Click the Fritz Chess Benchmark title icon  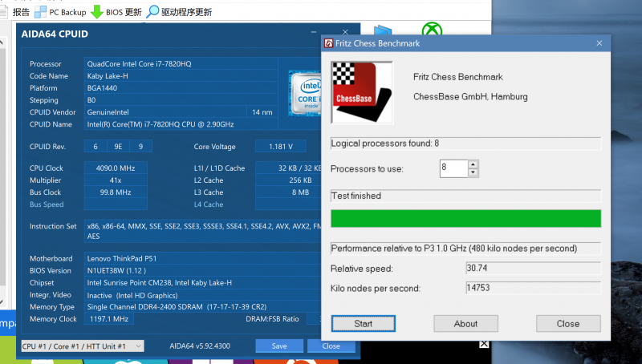coord(328,43)
